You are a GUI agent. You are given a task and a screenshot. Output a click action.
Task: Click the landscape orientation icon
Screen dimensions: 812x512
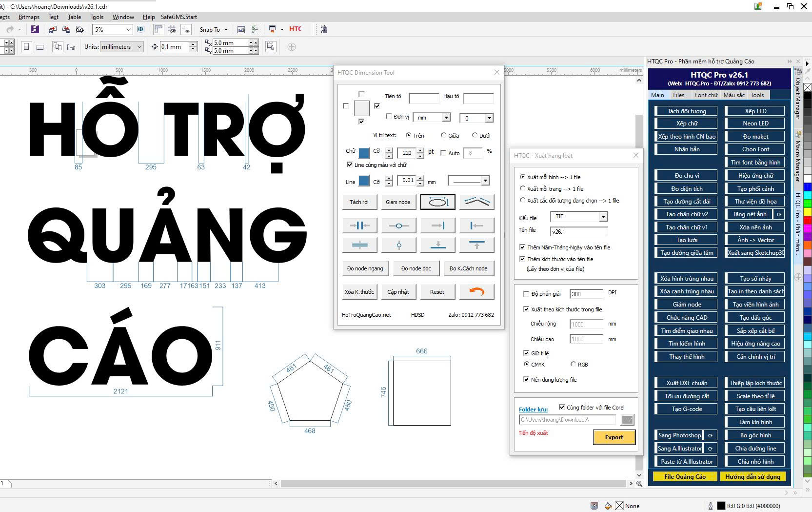[40, 47]
